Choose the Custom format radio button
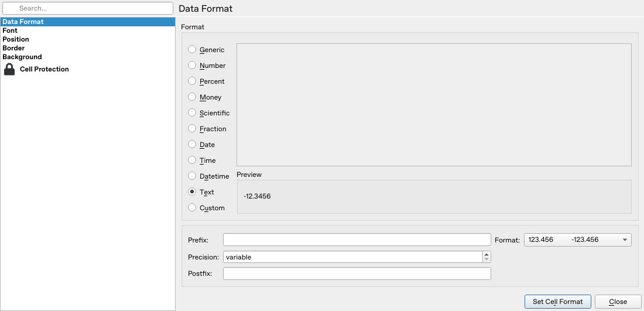644x311 pixels. point(192,207)
